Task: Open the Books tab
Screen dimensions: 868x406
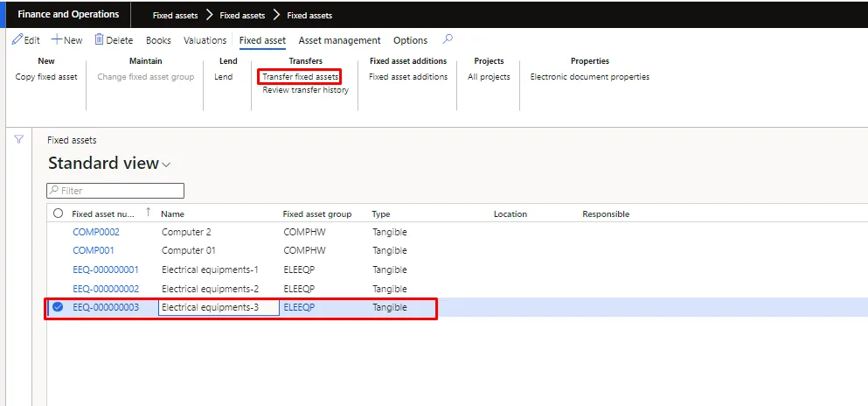Action: point(158,40)
